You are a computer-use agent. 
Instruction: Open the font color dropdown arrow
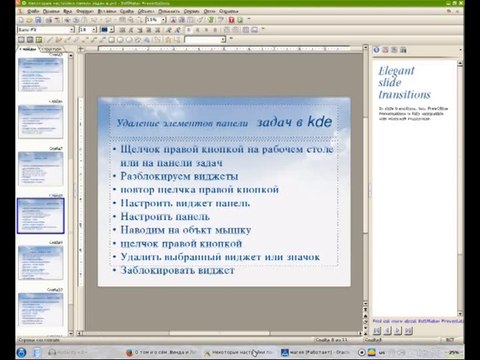112,30
